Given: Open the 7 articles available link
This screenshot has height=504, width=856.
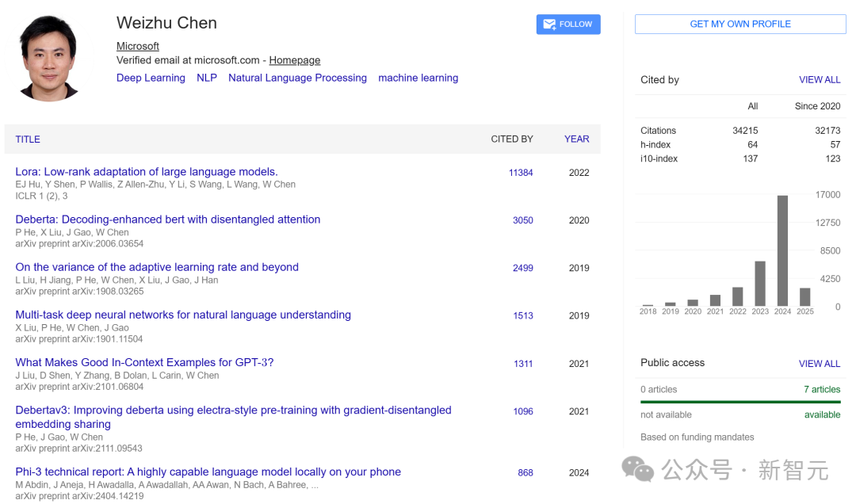Looking at the screenshot, I should [822, 389].
